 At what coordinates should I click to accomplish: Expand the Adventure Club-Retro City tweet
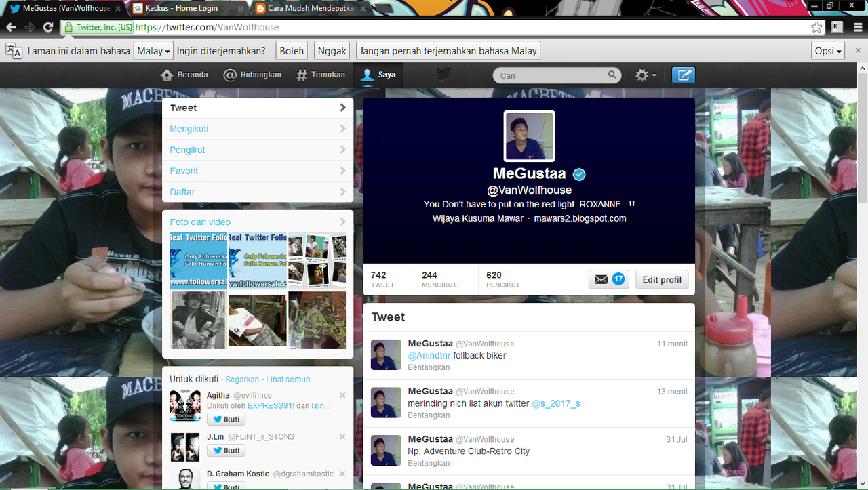click(x=429, y=463)
